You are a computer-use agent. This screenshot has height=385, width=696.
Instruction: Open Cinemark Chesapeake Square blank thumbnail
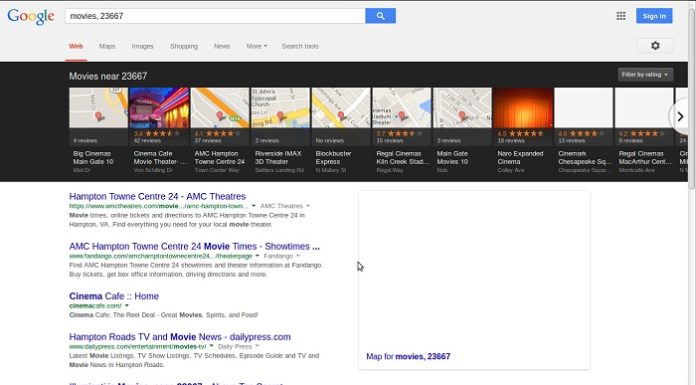[584, 108]
